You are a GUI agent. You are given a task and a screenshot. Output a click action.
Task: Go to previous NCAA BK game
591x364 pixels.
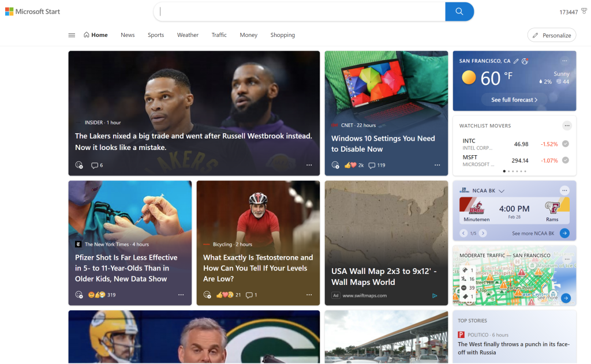coord(463,233)
